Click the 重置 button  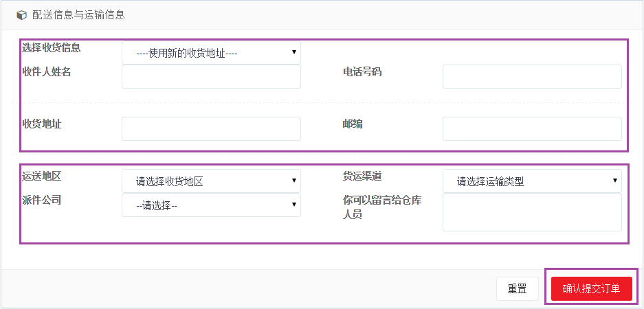tap(517, 289)
